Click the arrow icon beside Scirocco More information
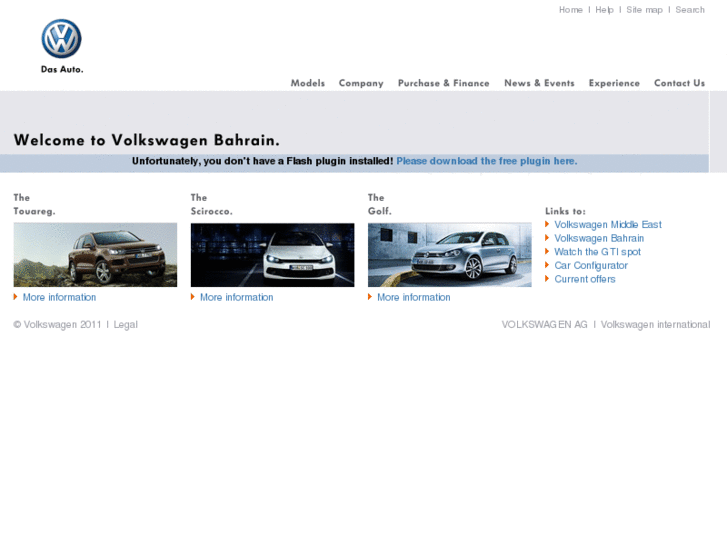This screenshot has width=727, height=545. 192,296
